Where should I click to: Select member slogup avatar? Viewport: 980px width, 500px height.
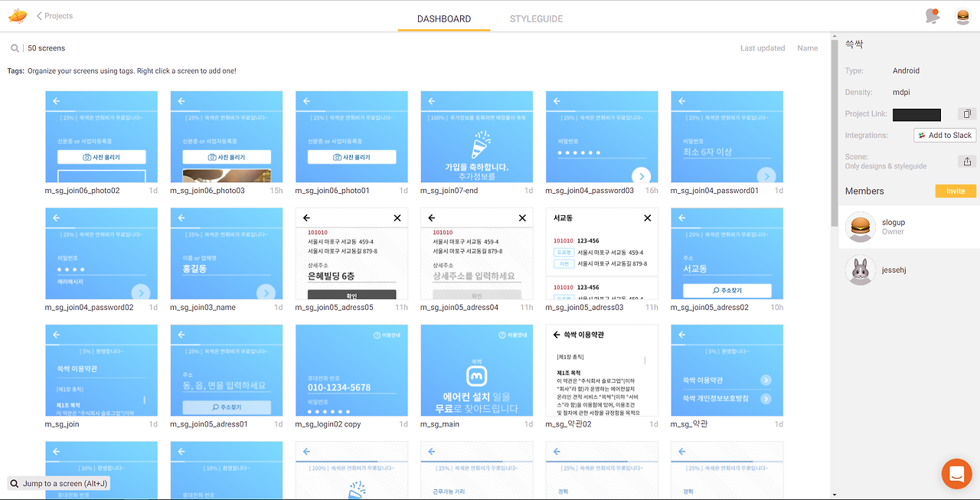coord(861,227)
